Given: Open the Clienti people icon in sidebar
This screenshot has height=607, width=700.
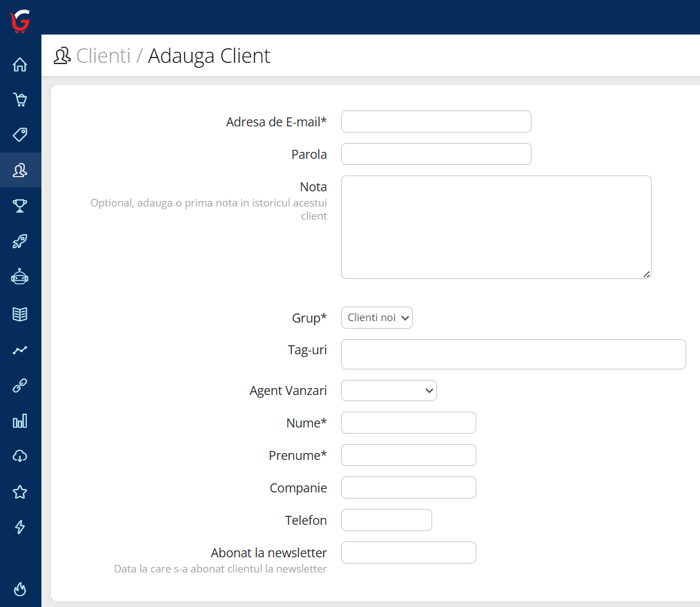Looking at the screenshot, I should tap(20, 170).
